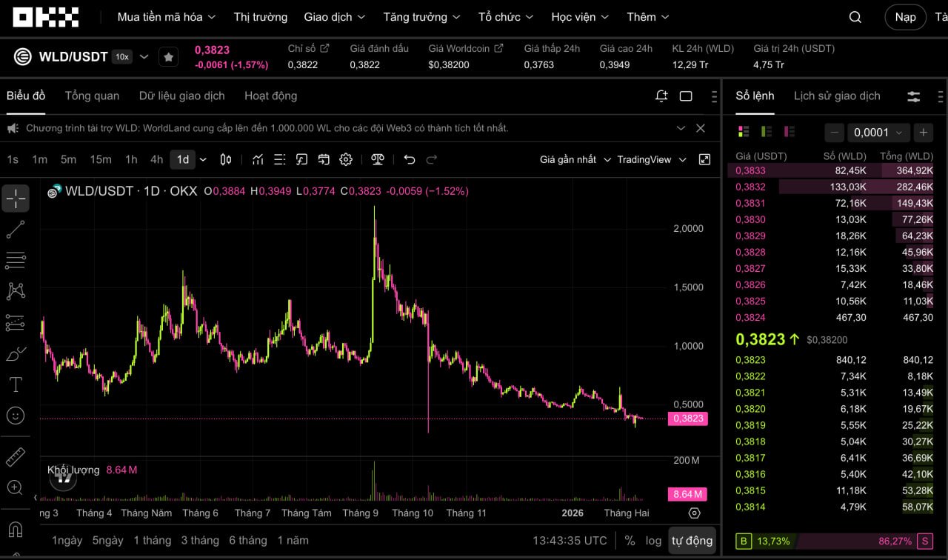Image resolution: width=948 pixels, height=560 pixels.
Task: Click the search magnifier in top navigation
Action: coord(855,17)
